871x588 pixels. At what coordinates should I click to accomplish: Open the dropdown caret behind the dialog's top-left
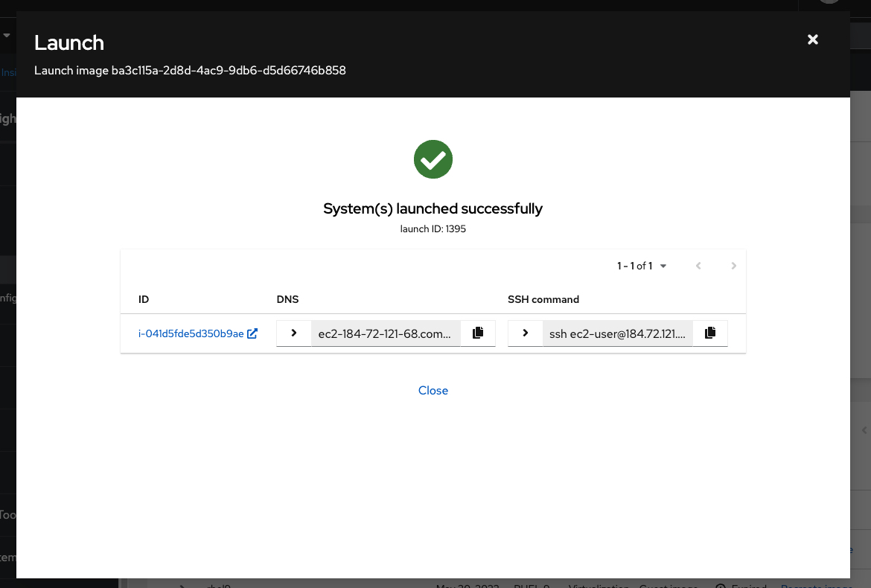[7, 35]
